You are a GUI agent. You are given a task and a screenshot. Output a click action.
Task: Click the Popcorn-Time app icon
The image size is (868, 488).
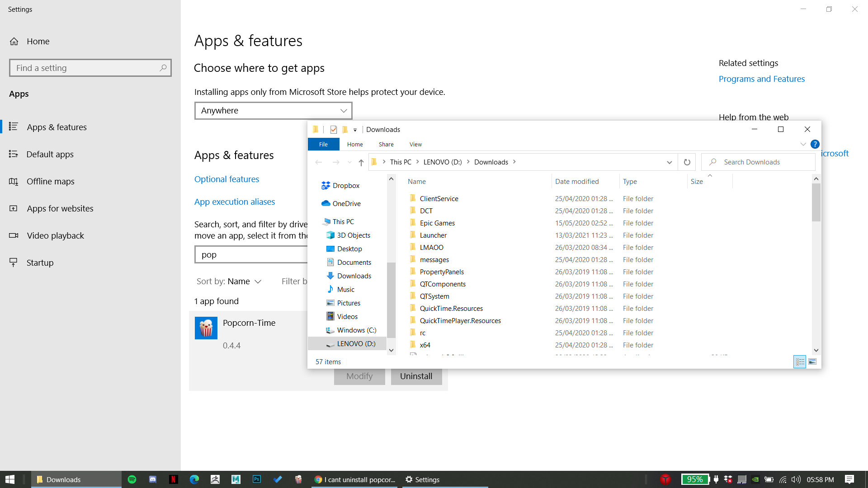click(206, 328)
